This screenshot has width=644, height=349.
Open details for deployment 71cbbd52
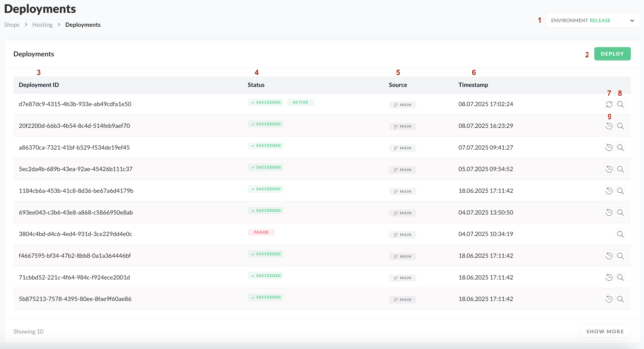620,277
